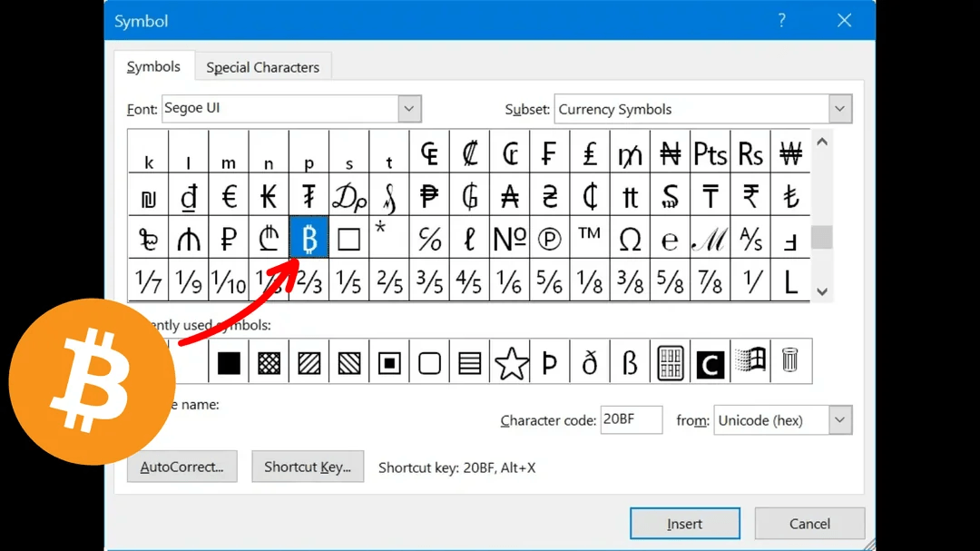The width and height of the screenshot is (980, 551).
Task: Open the from encoding dropdown
Action: 839,420
